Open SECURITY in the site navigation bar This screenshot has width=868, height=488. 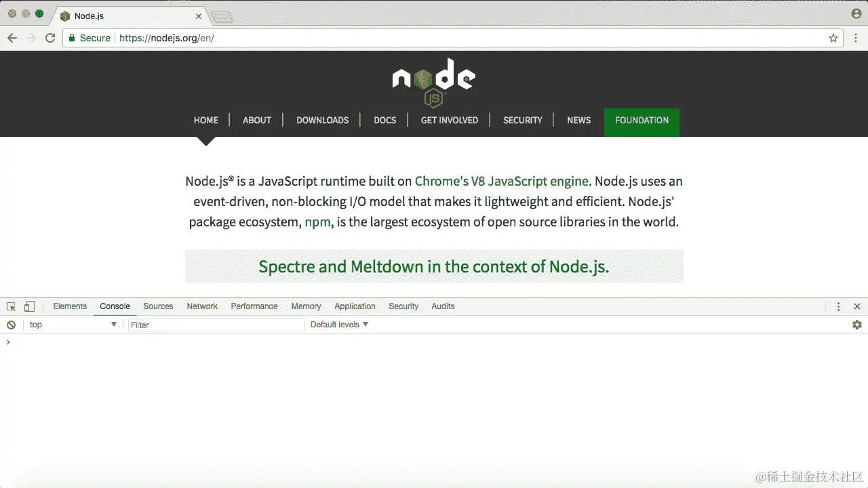(522, 120)
